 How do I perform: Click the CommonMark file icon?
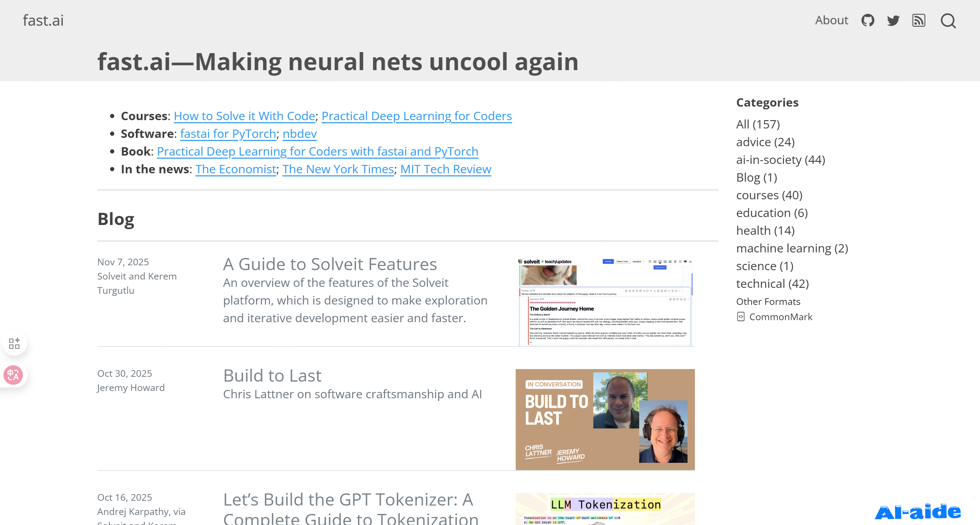coord(741,317)
